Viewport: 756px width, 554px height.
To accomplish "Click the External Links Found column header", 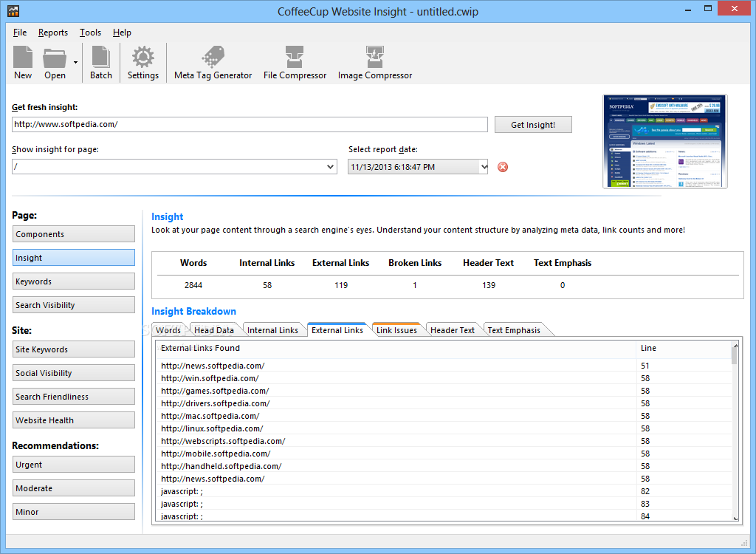I will point(396,348).
